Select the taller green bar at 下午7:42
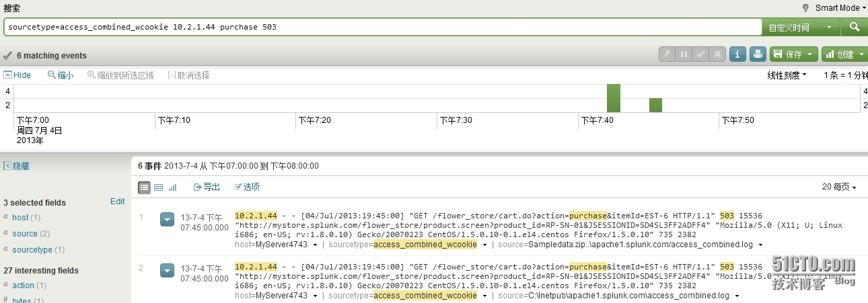Viewport: 868px width, 303px height. pyautogui.click(x=613, y=98)
